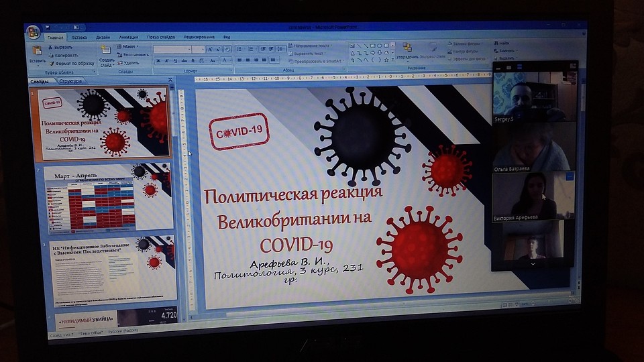This screenshot has width=644, height=362.
Task: Delete slide with Удалить
Action: pyautogui.click(x=128, y=63)
